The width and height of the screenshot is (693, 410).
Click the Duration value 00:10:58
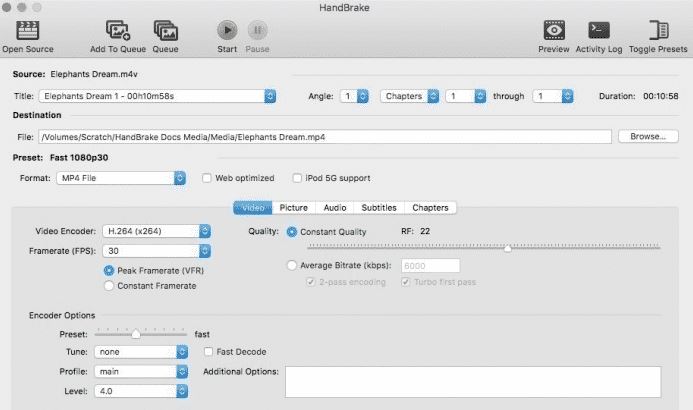(x=660, y=96)
